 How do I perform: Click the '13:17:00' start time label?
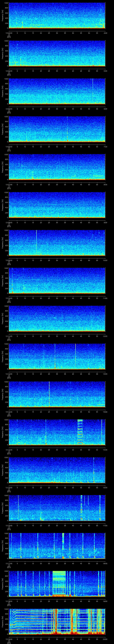tap(9, 564)
